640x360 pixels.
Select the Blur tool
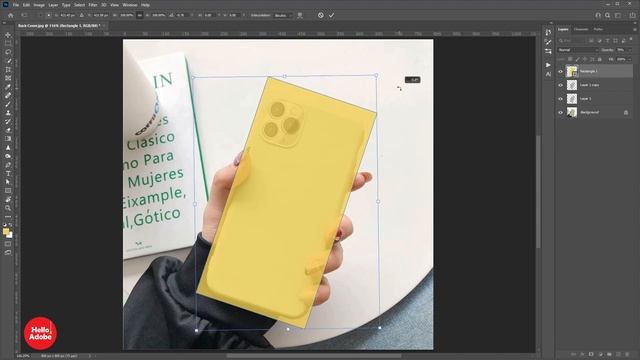(8, 147)
